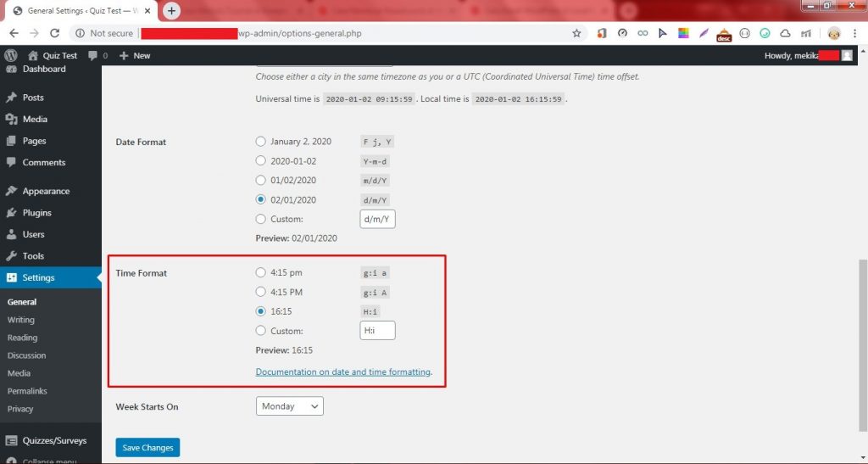Open Users icon in sidebar

[x=11, y=234]
